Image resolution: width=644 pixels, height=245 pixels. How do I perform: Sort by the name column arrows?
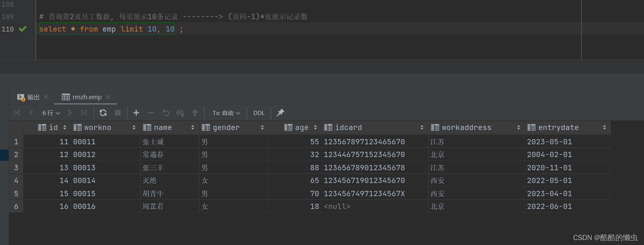[x=193, y=127]
